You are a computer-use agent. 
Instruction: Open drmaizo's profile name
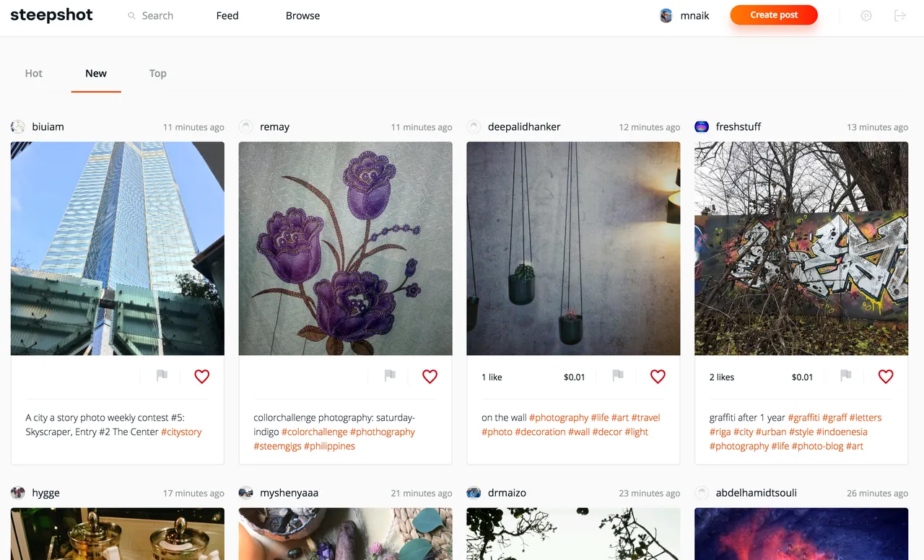(507, 494)
